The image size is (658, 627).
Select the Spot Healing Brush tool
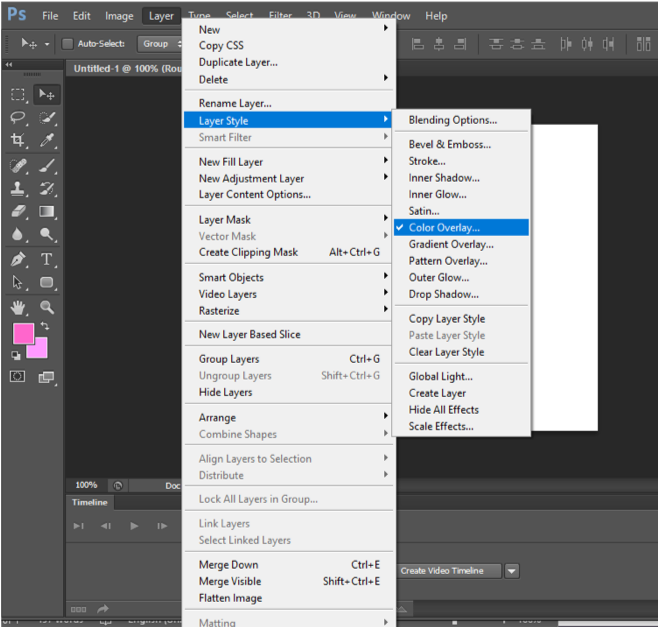click(18, 166)
